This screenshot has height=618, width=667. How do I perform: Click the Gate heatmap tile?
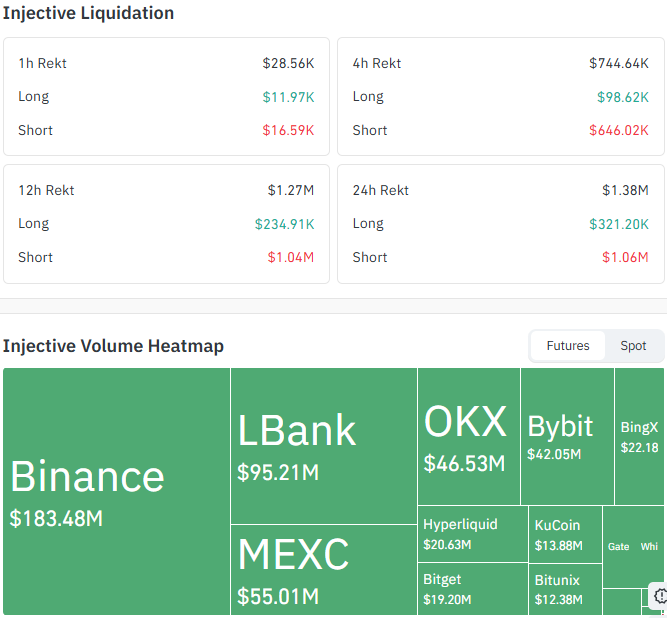(619, 547)
